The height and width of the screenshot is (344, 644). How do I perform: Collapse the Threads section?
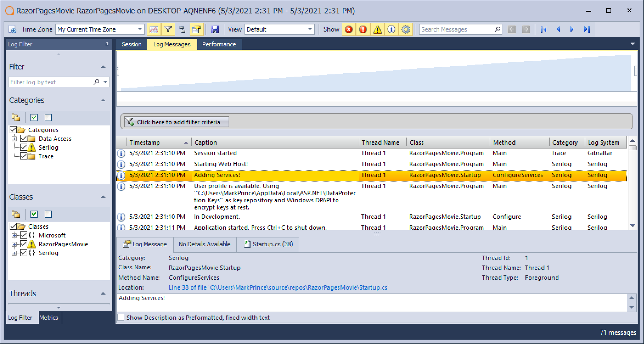pos(103,293)
